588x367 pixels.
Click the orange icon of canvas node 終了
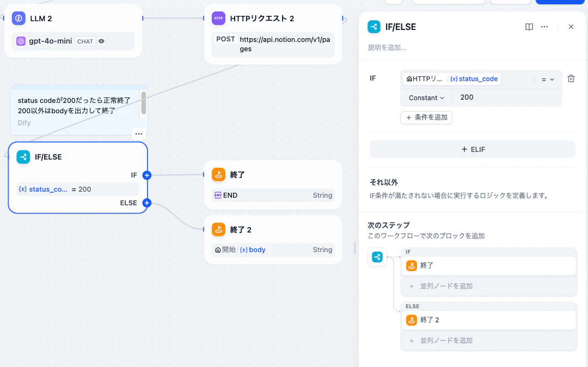pos(219,175)
